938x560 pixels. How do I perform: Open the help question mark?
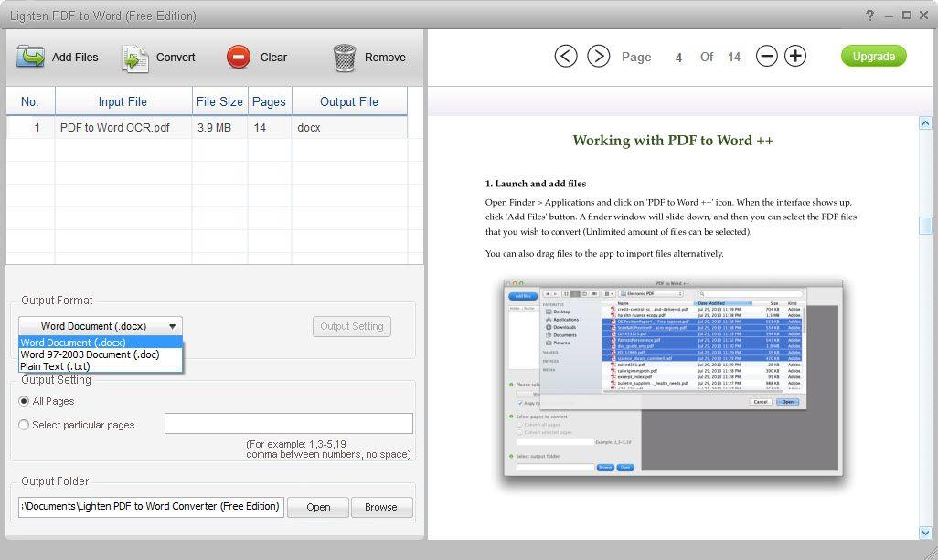[x=869, y=15]
